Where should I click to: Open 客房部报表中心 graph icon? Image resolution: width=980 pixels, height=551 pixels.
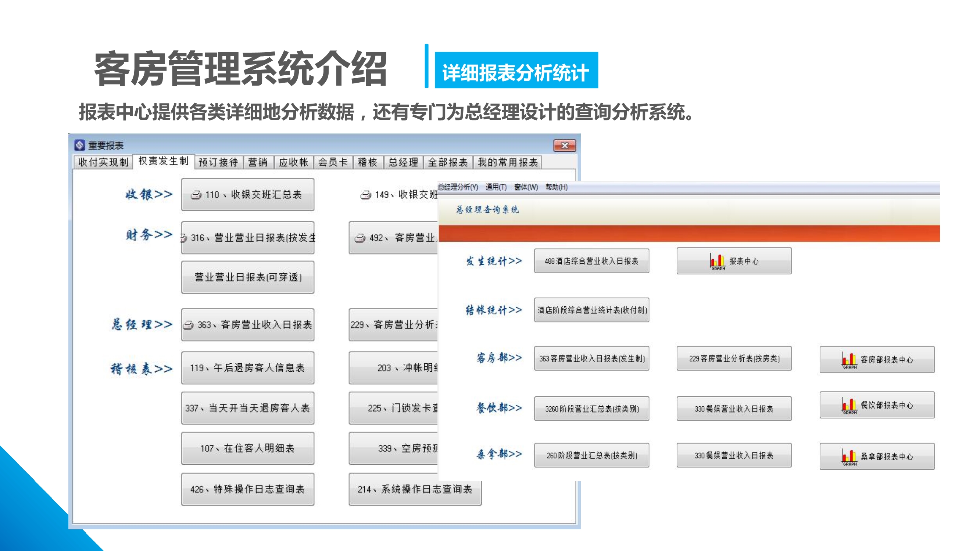click(x=849, y=360)
